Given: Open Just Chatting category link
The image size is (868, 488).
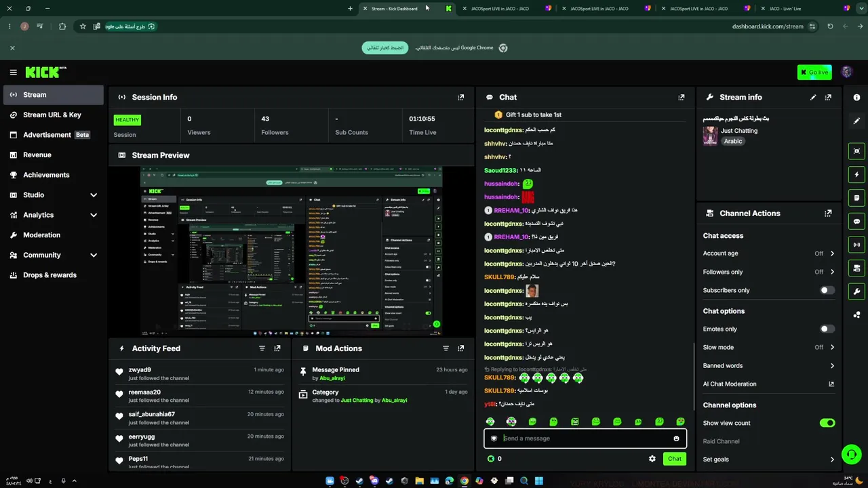Looking at the screenshot, I should point(739,131).
